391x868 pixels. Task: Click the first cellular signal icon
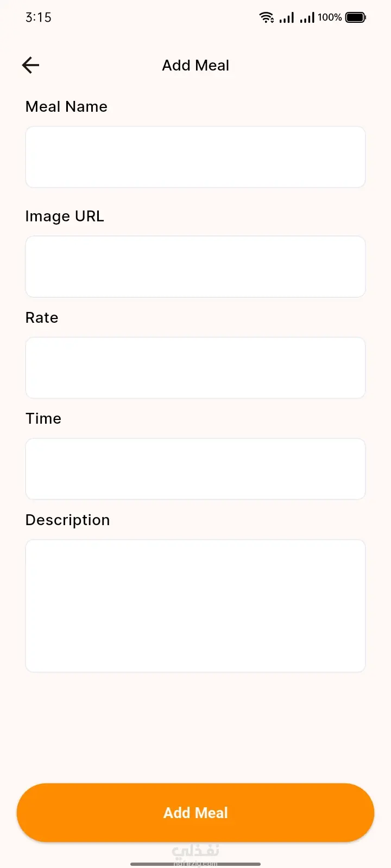(287, 17)
